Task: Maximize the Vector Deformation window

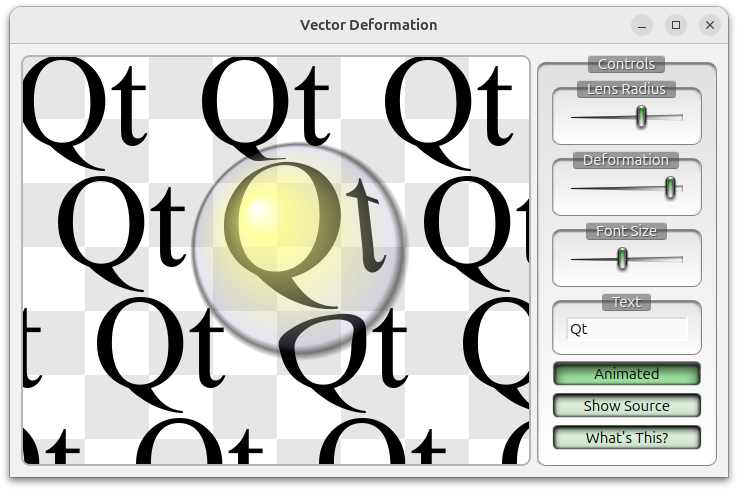Action: click(x=676, y=25)
